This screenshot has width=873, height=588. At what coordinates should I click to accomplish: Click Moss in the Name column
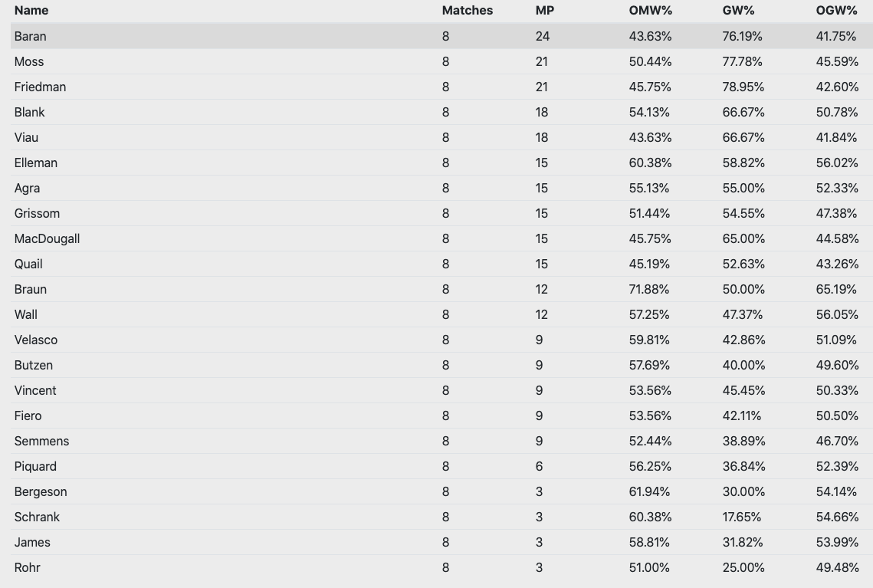point(29,62)
